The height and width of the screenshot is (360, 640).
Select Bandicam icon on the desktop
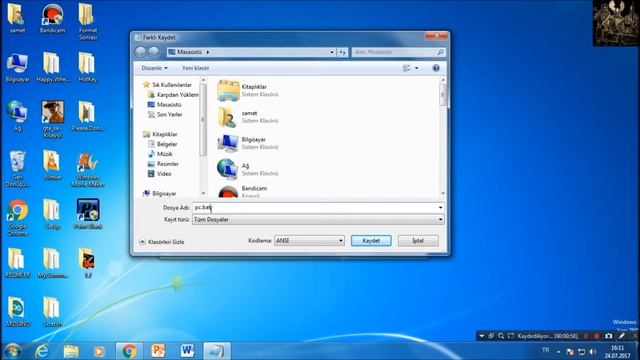coord(52,19)
